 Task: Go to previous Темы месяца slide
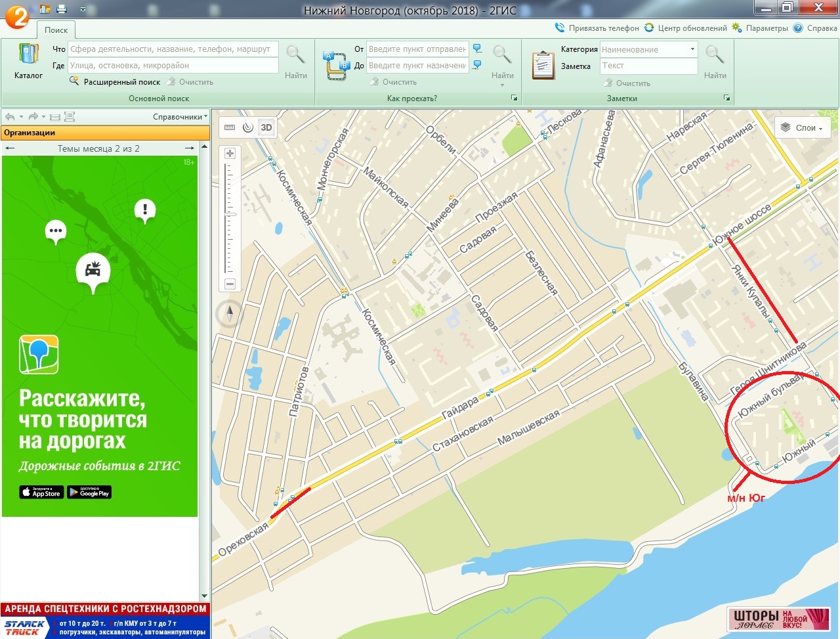coord(10,148)
